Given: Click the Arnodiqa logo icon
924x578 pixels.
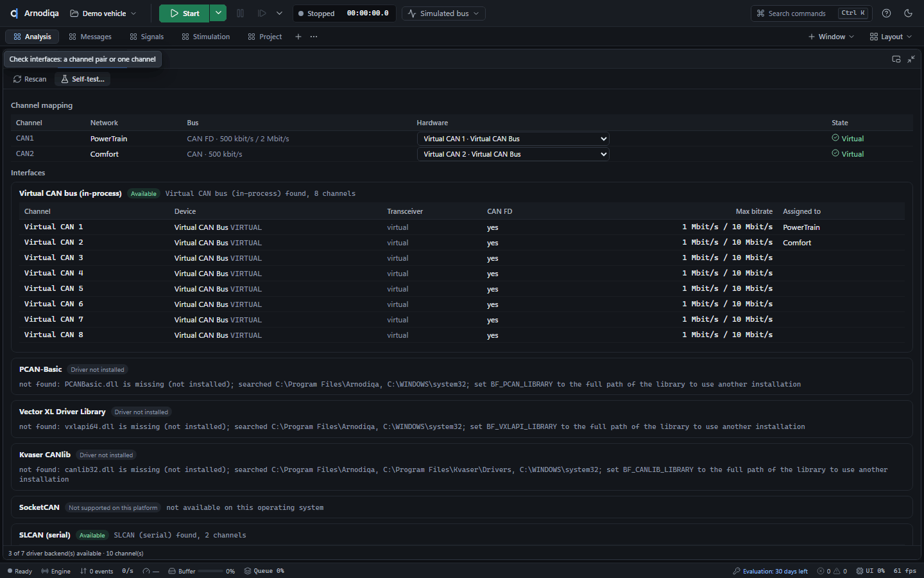Looking at the screenshot, I should pos(14,13).
